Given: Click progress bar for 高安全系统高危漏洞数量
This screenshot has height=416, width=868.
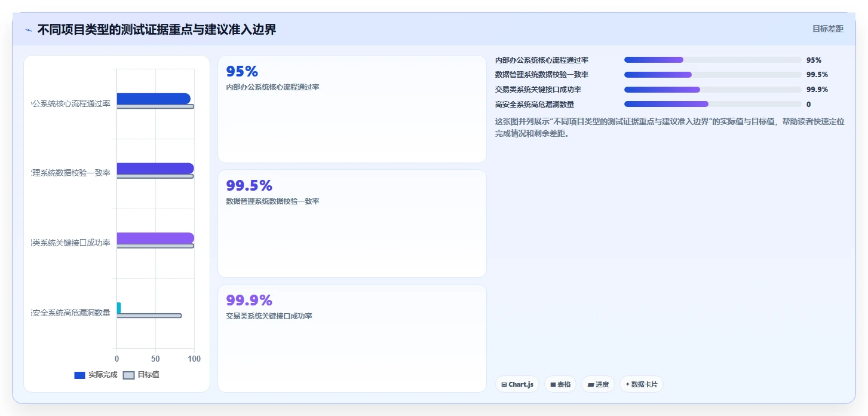Looking at the screenshot, I should click(713, 104).
